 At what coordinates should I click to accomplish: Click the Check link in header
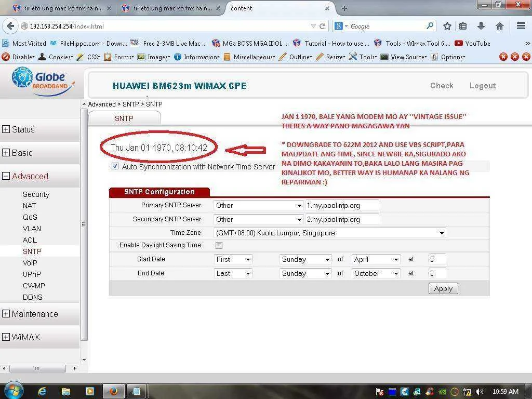click(x=442, y=86)
